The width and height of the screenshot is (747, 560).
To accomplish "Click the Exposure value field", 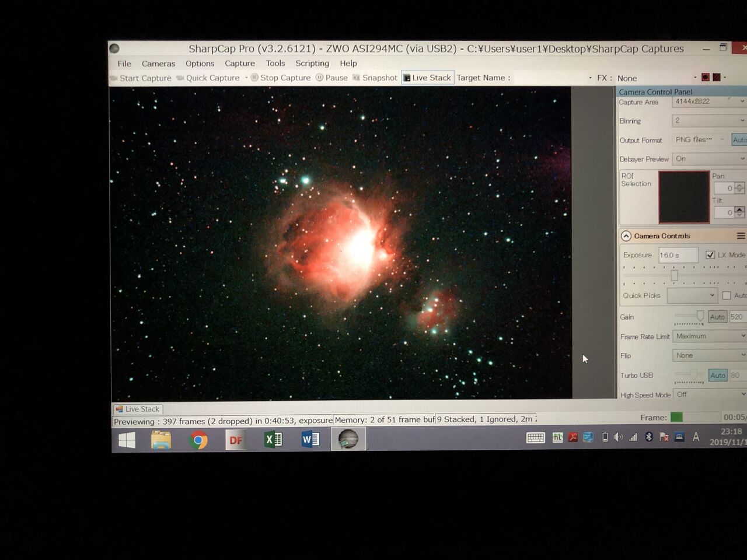I will click(x=678, y=255).
